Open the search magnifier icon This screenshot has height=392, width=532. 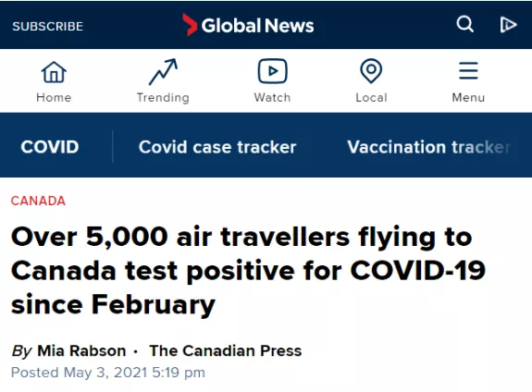tap(464, 24)
